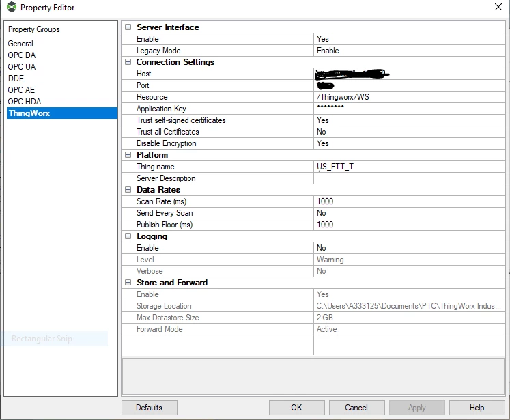This screenshot has width=510, height=420.
Task: Click Max Datastore Size value 2 GB
Action: (409, 318)
